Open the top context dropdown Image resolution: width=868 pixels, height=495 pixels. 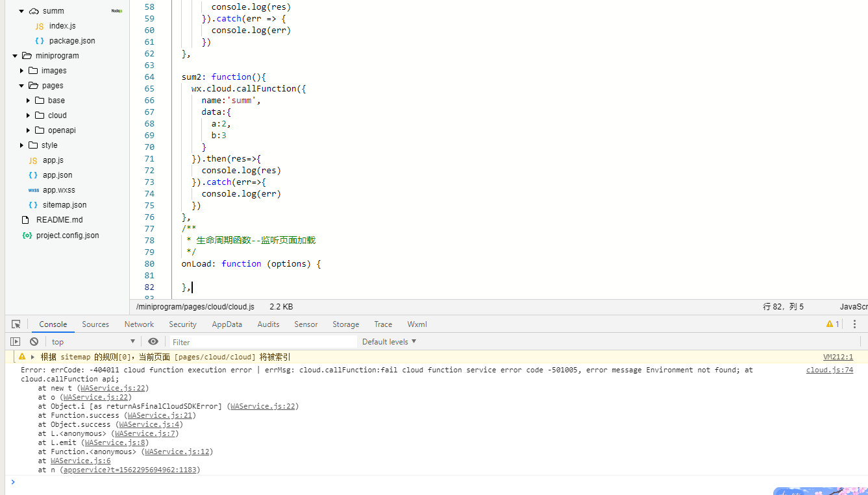pyautogui.click(x=93, y=342)
